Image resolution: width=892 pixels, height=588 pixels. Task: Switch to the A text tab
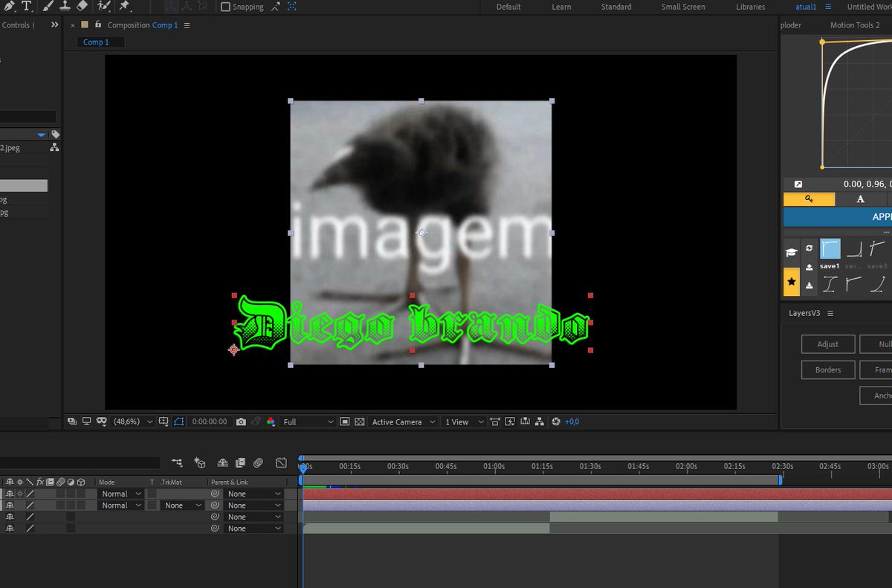point(860,199)
